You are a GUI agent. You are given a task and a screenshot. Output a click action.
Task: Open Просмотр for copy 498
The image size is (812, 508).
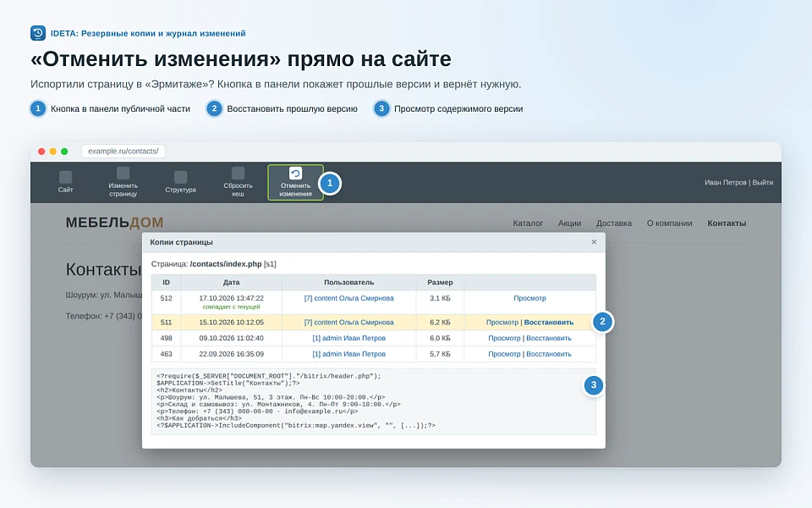[x=504, y=338]
